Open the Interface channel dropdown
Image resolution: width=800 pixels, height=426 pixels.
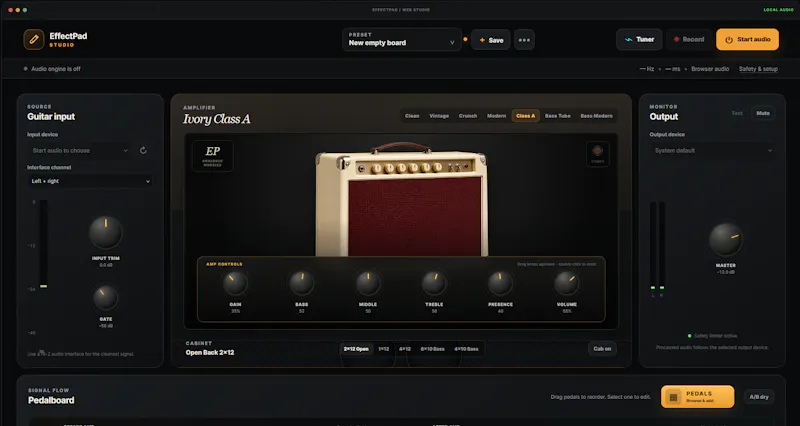pyautogui.click(x=90, y=181)
